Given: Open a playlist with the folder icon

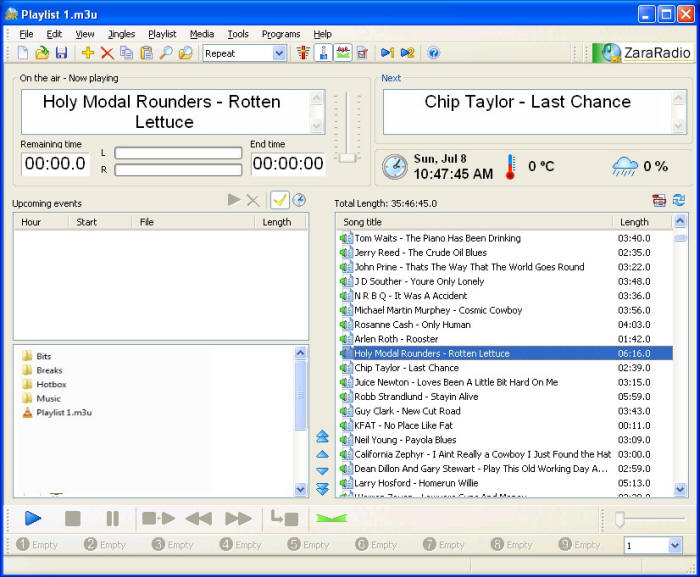Looking at the screenshot, I should 42,53.
